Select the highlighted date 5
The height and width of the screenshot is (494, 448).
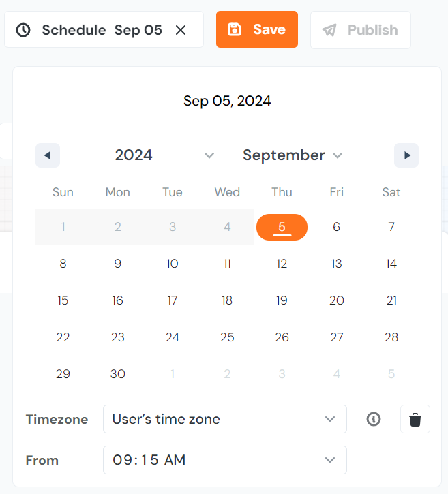(282, 227)
